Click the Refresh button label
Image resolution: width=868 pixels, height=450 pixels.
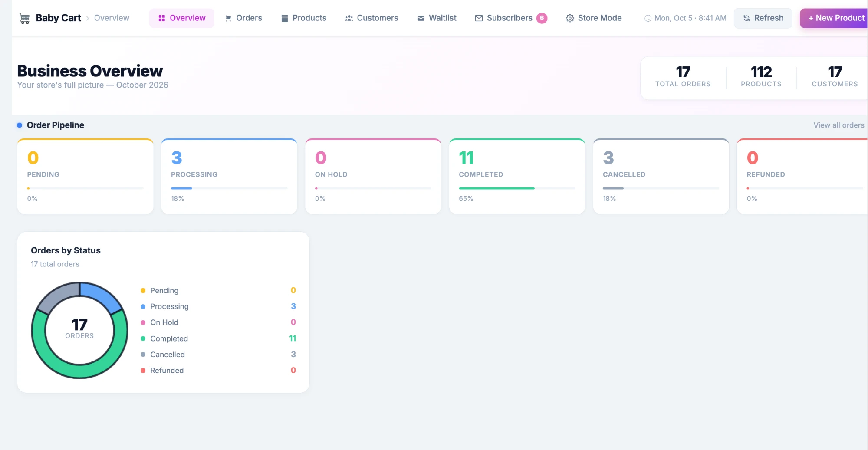(769, 18)
